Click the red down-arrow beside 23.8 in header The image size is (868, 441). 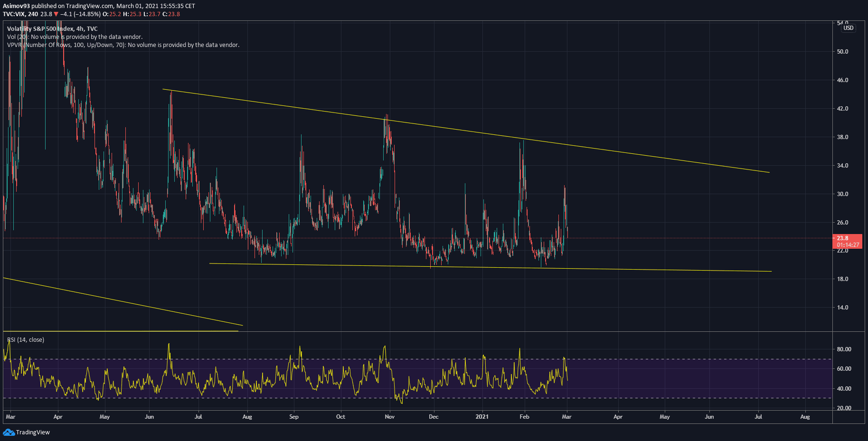click(56, 14)
